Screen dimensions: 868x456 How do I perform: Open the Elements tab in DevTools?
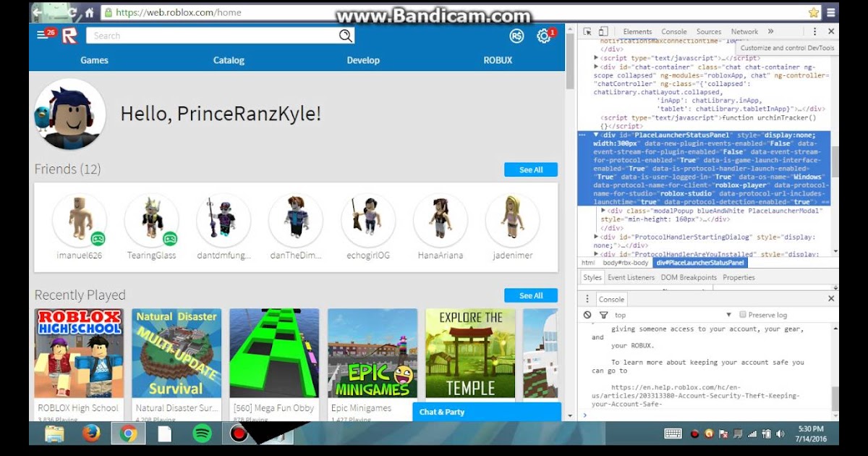click(637, 31)
